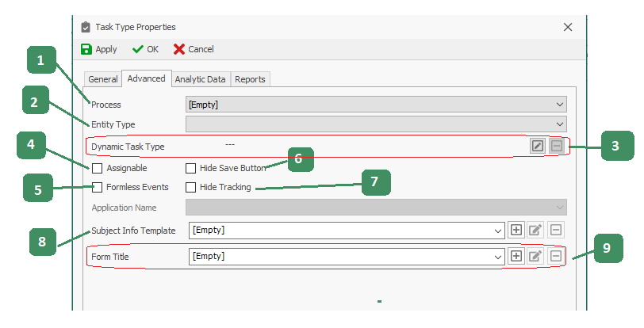This screenshot has width=644, height=328.
Task: Edit the Subject Info Template
Action: pyautogui.click(x=536, y=230)
